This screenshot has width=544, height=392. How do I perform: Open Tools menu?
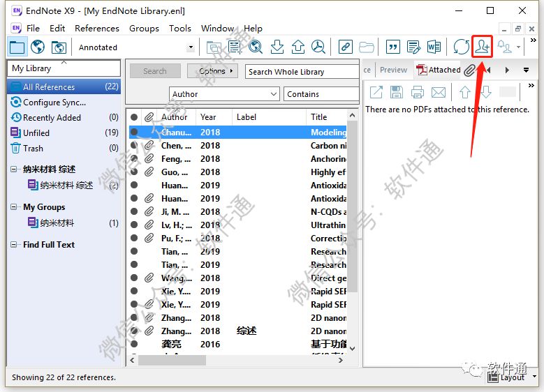tap(179, 29)
